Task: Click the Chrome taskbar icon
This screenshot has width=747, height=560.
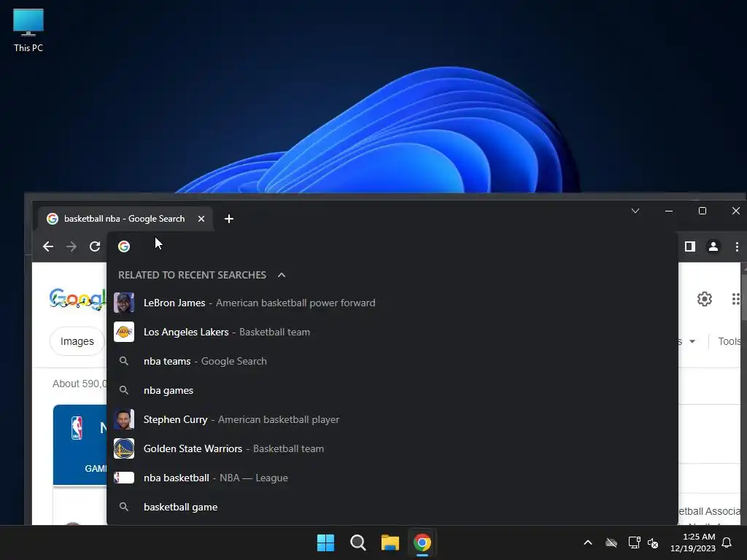Action: coord(422,542)
